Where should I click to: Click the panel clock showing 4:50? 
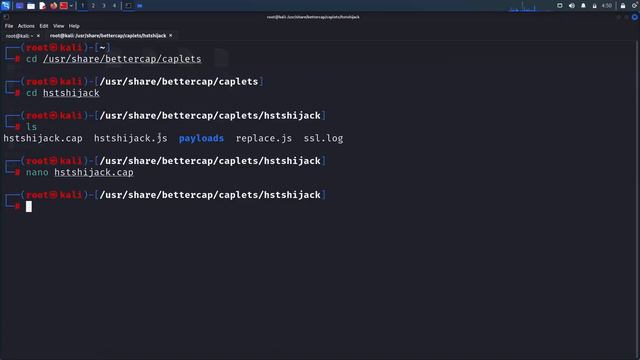[607, 6]
